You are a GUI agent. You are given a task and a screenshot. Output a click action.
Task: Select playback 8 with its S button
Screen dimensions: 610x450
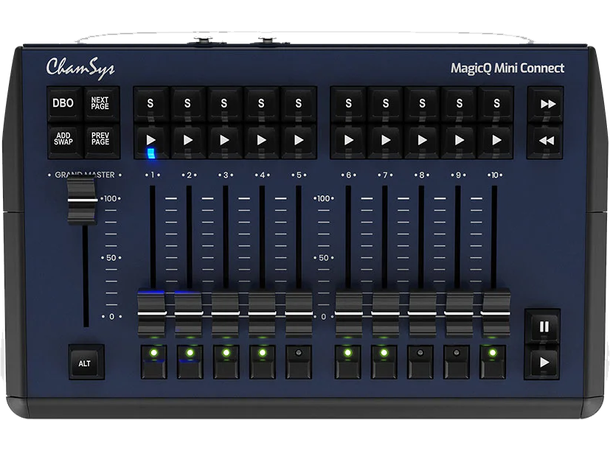[x=422, y=104]
